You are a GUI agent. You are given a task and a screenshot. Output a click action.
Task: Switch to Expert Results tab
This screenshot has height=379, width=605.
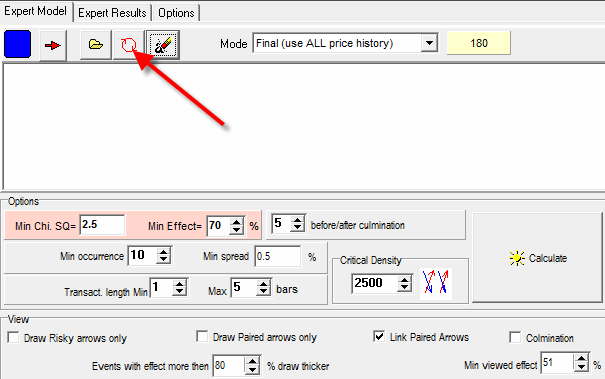point(112,13)
